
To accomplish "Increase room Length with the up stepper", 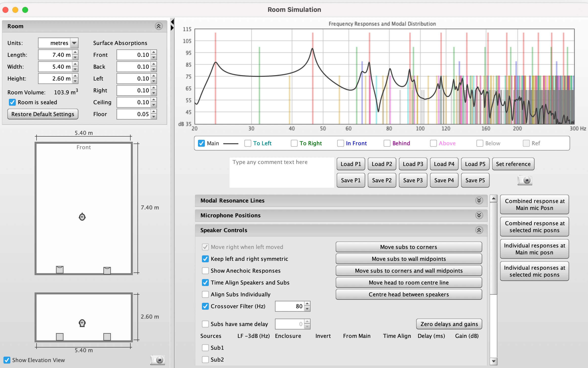I will tap(75, 52).
